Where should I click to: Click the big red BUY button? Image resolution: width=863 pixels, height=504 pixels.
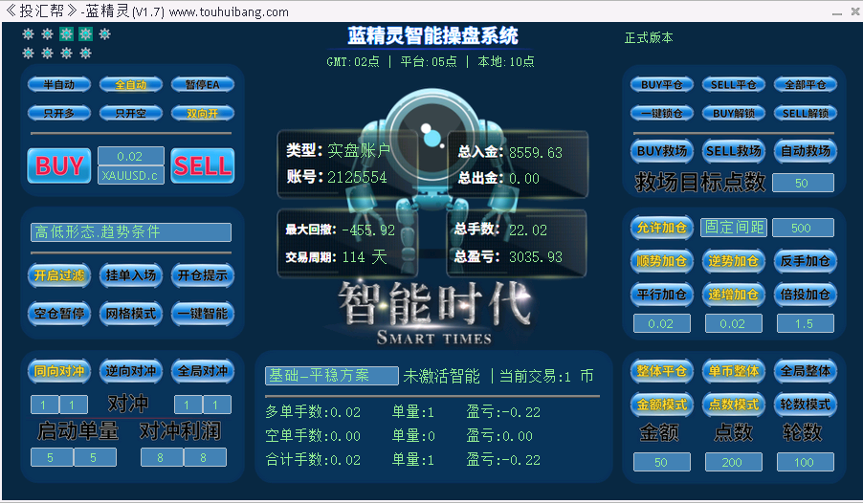[59, 165]
